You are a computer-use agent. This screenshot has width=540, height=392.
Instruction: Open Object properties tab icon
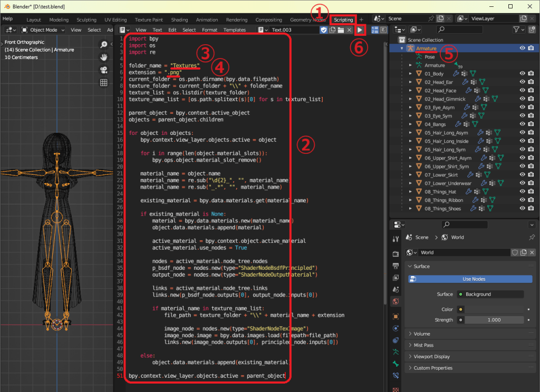point(396,316)
